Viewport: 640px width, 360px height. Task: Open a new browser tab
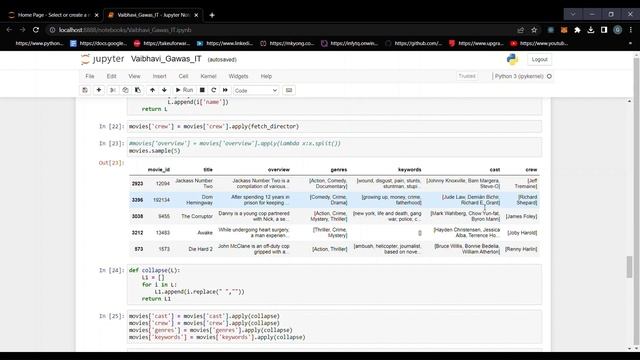(212, 15)
